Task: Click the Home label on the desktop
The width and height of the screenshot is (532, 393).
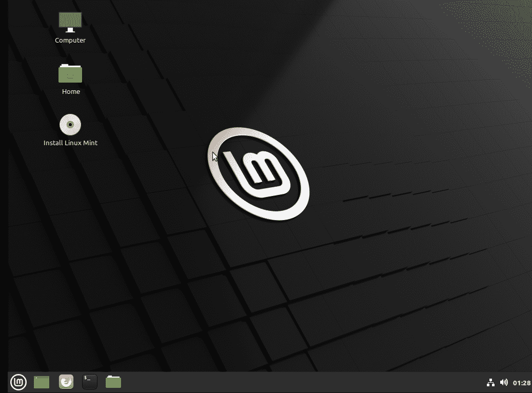Action: 71,91
